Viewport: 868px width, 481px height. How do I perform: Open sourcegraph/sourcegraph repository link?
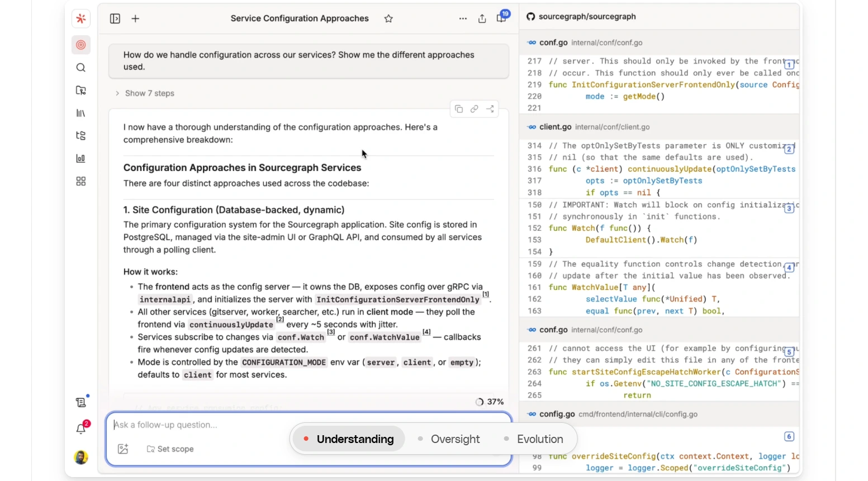click(x=587, y=17)
